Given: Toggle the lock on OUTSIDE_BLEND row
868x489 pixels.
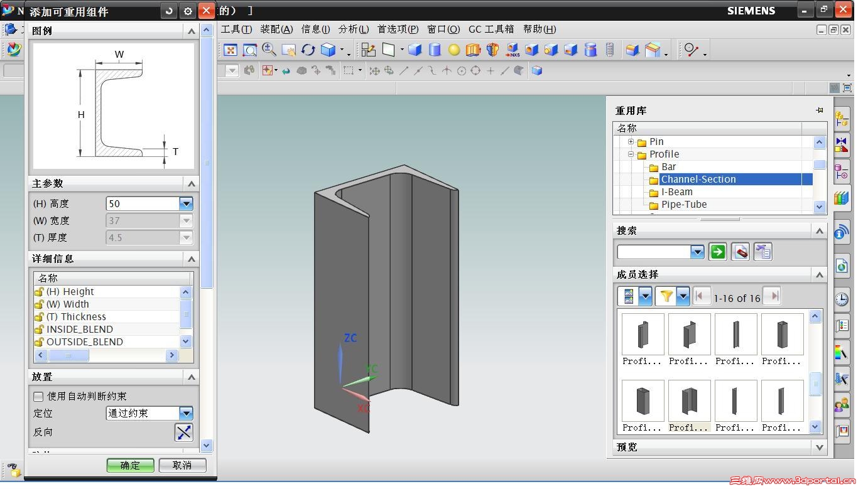Looking at the screenshot, I should [x=39, y=342].
